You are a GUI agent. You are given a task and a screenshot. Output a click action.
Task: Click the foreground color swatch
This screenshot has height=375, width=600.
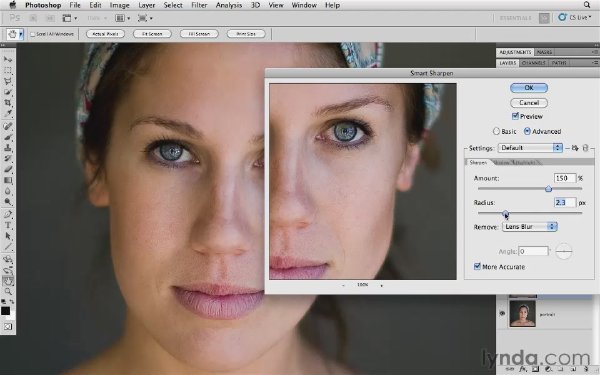(5, 310)
